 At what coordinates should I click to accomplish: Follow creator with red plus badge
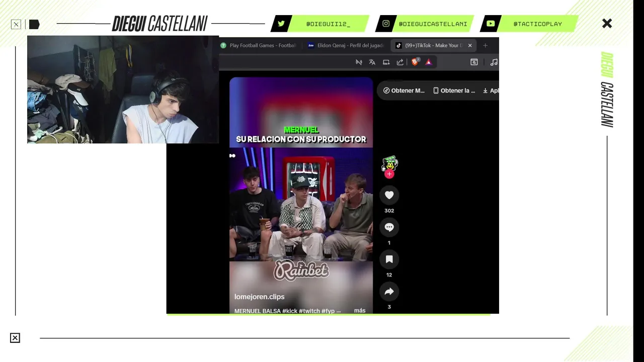(x=389, y=174)
